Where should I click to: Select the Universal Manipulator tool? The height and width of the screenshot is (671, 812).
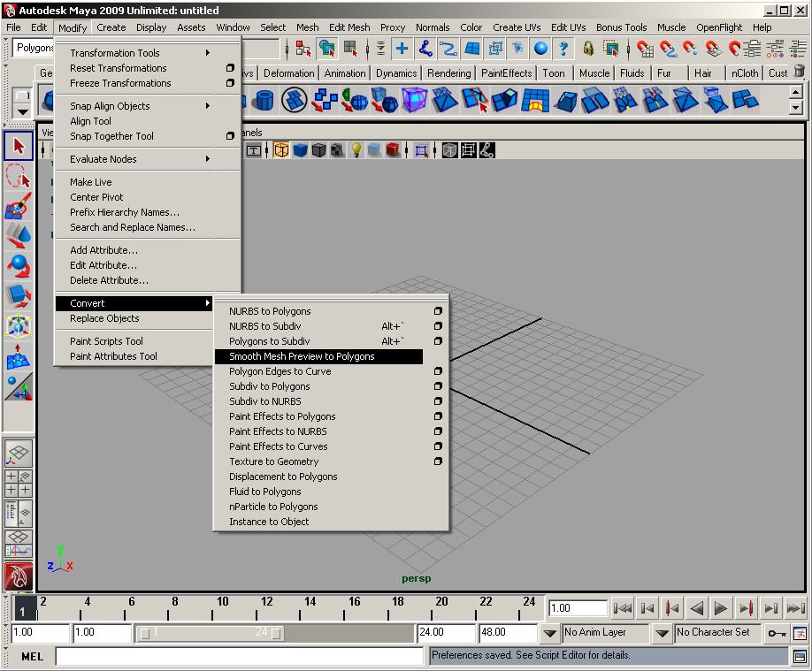point(19,326)
